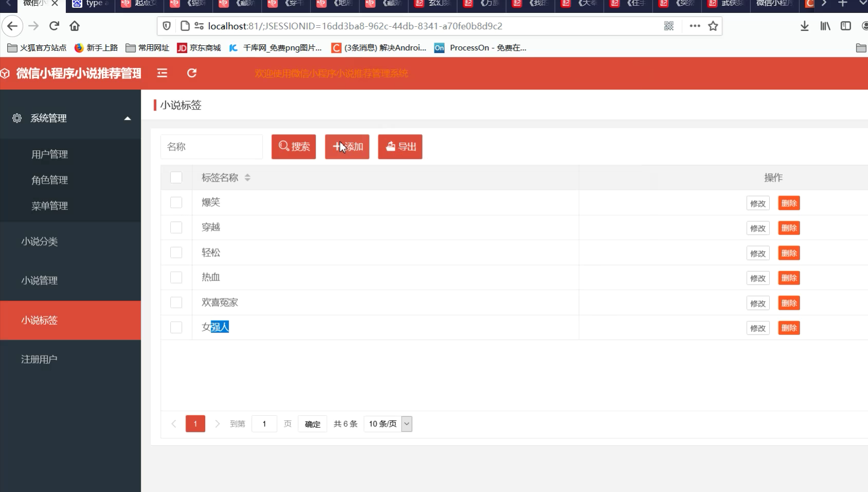Click 删除 for 穿越 row

[789, 228]
